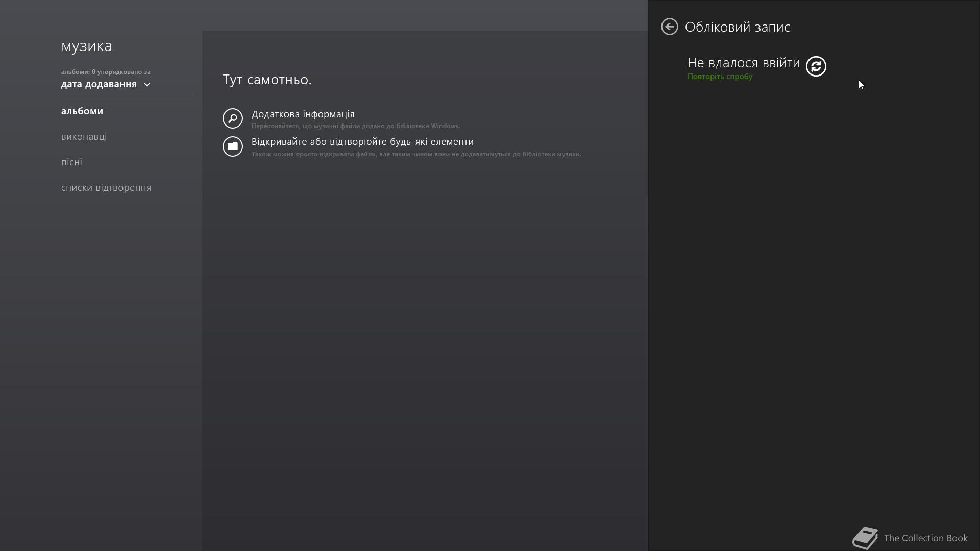Click the magnifier icon for Додаткова інформація
The image size is (980, 551).
(232, 118)
